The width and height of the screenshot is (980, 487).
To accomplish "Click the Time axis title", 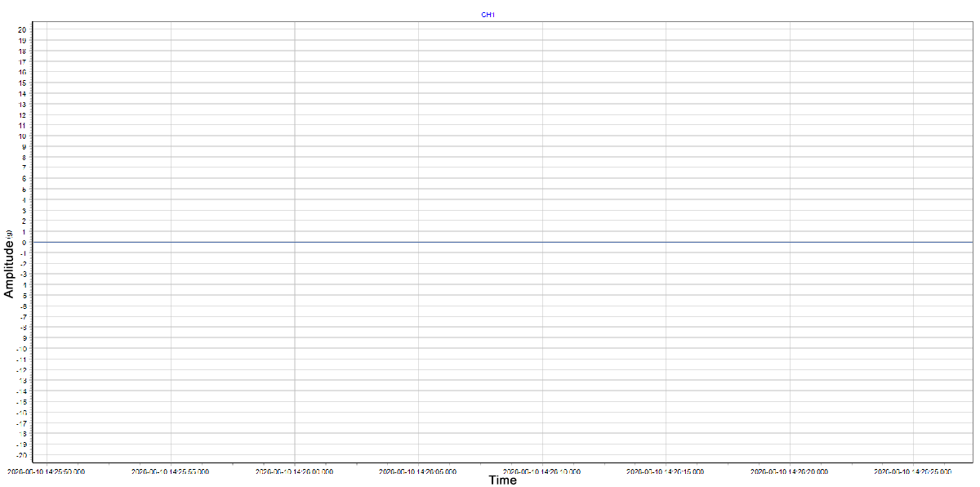I will point(503,480).
